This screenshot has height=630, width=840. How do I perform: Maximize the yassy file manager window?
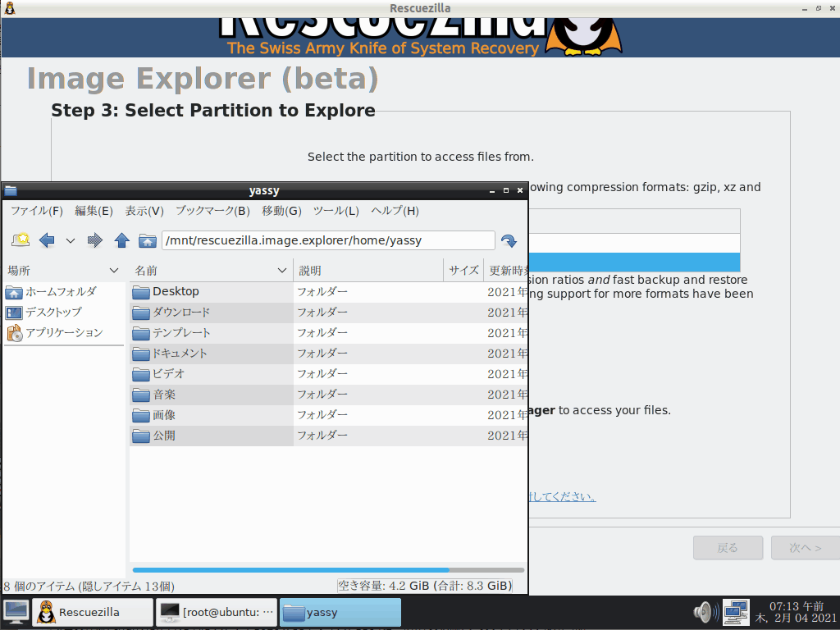tap(505, 190)
